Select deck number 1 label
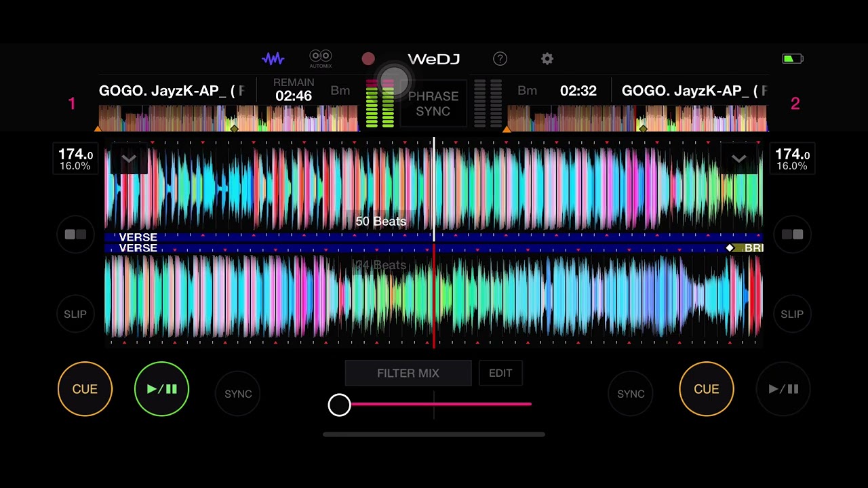 72,104
